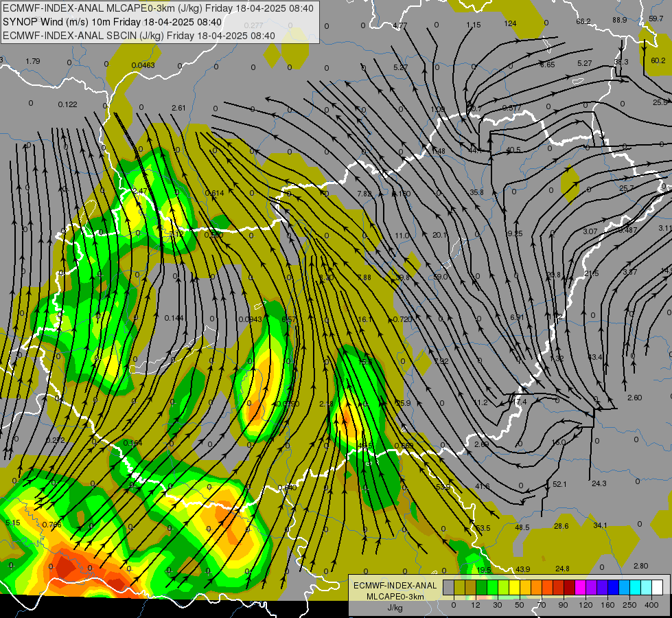Click the map value 88.9
The height and width of the screenshot is (618, 672).
click(x=619, y=20)
